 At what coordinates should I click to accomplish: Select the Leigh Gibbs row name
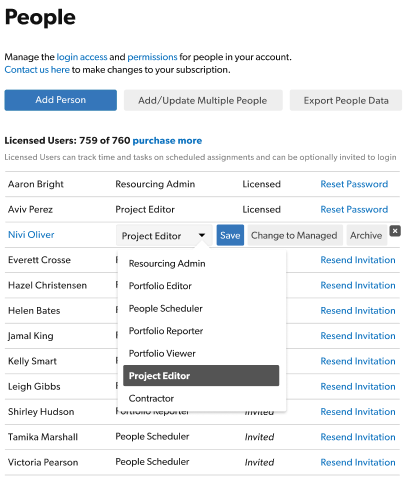tap(34, 387)
